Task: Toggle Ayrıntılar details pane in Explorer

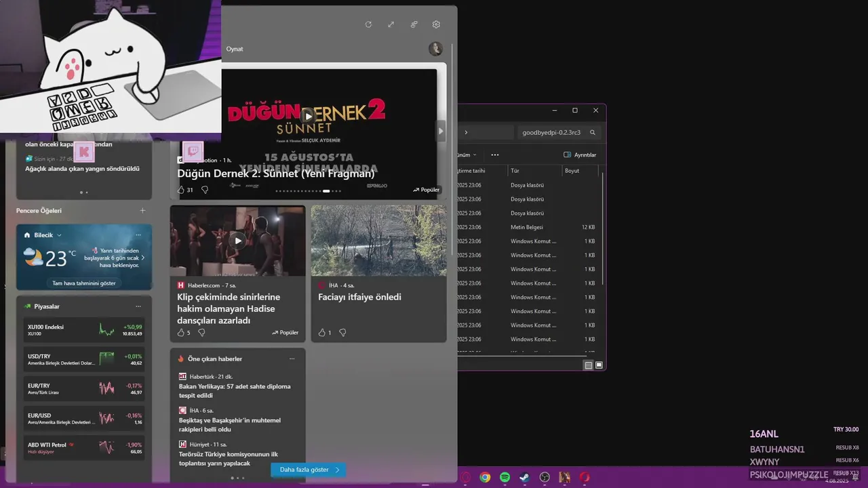Action: (x=580, y=155)
